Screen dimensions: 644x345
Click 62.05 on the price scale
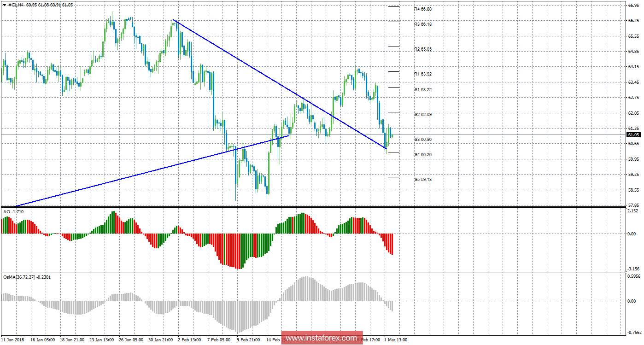634,113
